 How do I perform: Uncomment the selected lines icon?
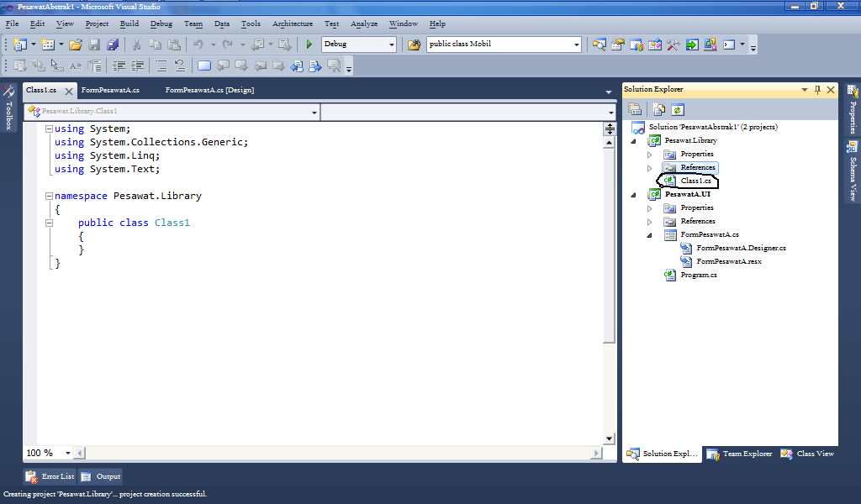pos(180,66)
